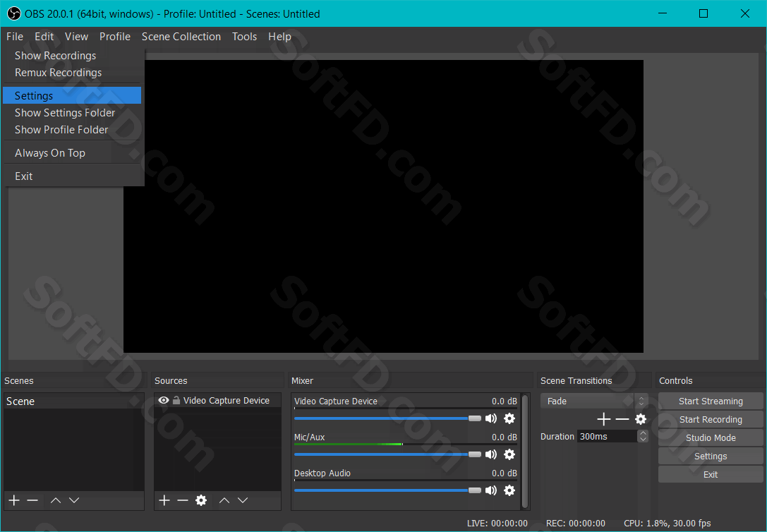Open the Fade transition dropdown
767x532 pixels.
(x=594, y=401)
